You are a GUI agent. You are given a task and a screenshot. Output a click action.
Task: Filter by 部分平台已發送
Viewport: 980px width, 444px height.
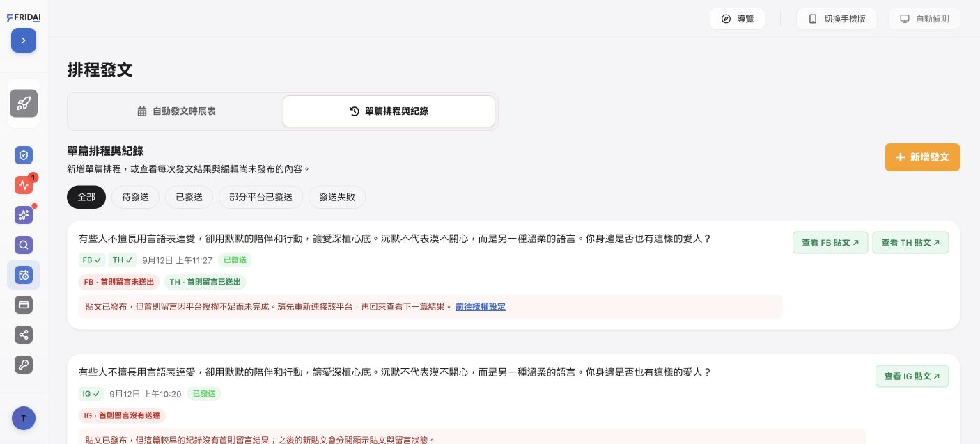click(x=260, y=197)
